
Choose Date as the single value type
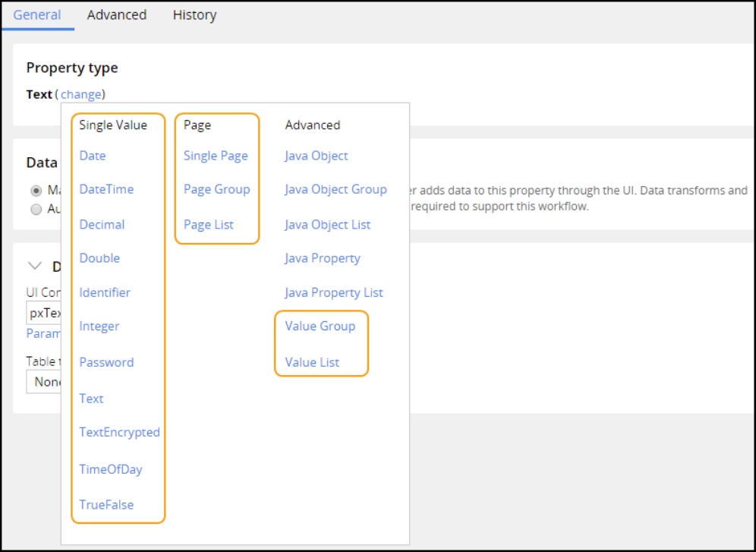tap(93, 156)
